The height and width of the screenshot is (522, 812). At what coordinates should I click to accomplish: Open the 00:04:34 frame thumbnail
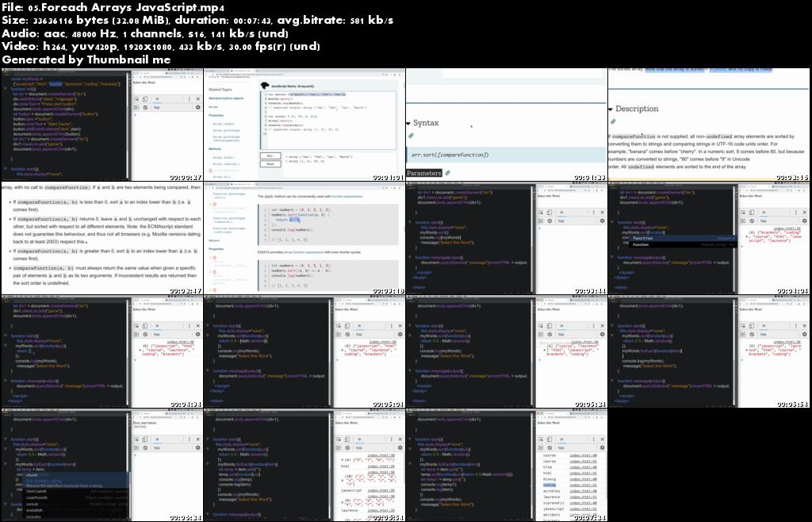point(101,351)
